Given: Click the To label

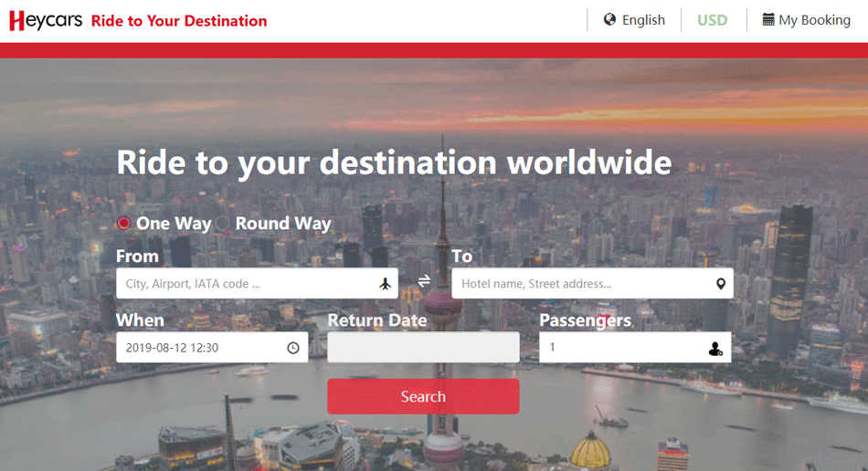Looking at the screenshot, I should point(461,256).
